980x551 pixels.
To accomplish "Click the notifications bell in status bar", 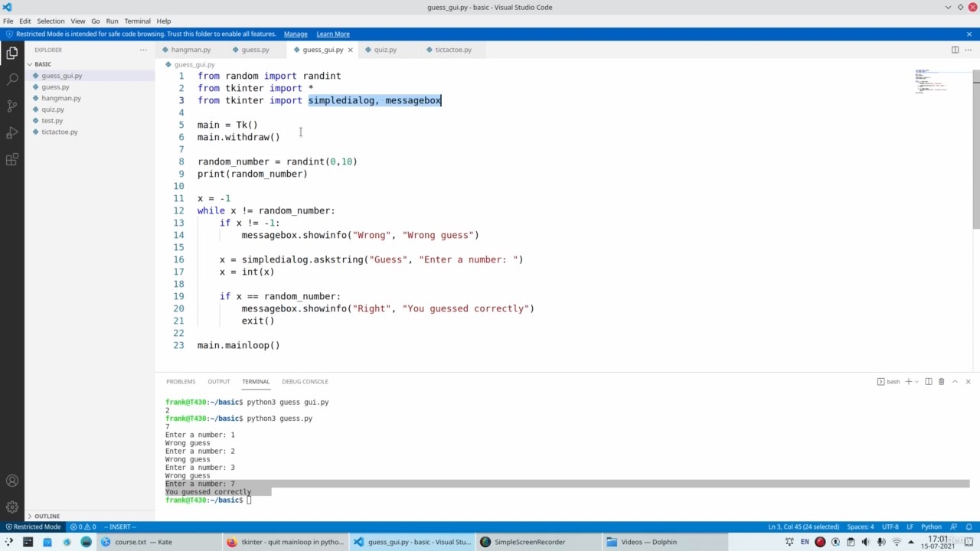I will coord(969,527).
